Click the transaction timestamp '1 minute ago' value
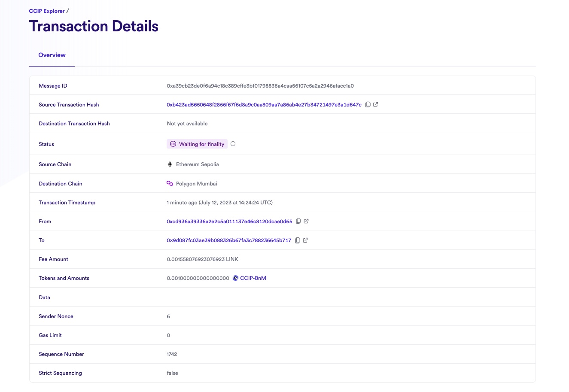569x392 pixels. [219, 202]
